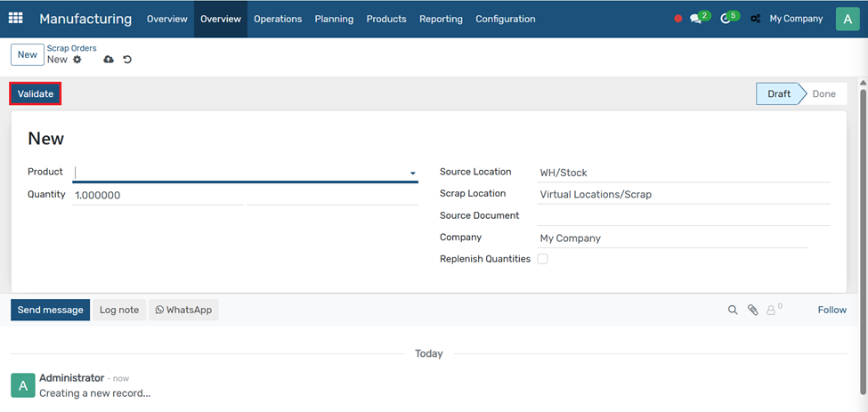The height and width of the screenshot is (412, 868).
Task: Click the debug tools icon near My Company
Action: 755,19
